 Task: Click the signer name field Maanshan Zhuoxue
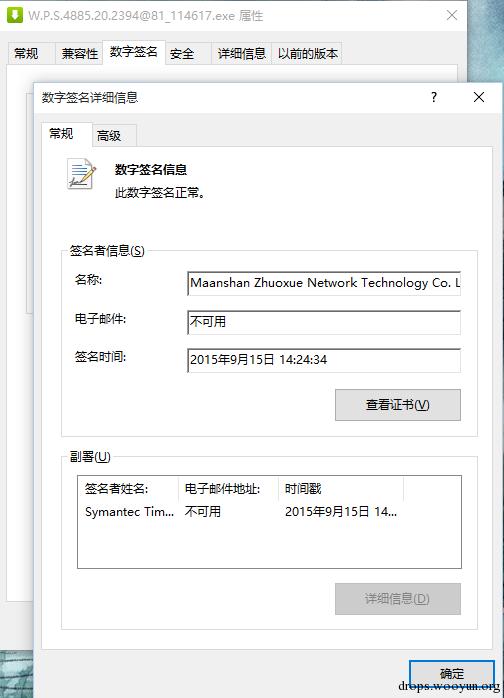click(x=324, y=284)
